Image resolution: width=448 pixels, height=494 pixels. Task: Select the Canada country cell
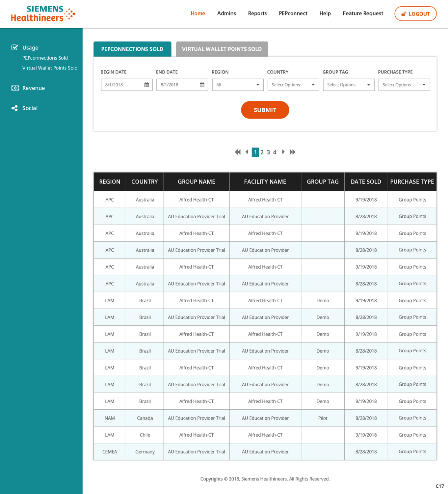145,418
